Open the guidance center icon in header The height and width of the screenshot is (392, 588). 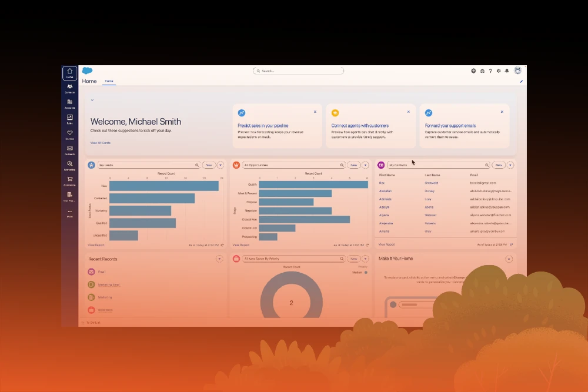tap(482, 71)
